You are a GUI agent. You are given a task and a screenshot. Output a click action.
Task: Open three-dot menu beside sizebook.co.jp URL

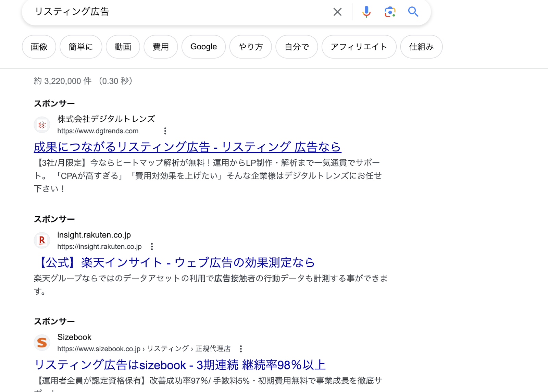click(241, 349)
